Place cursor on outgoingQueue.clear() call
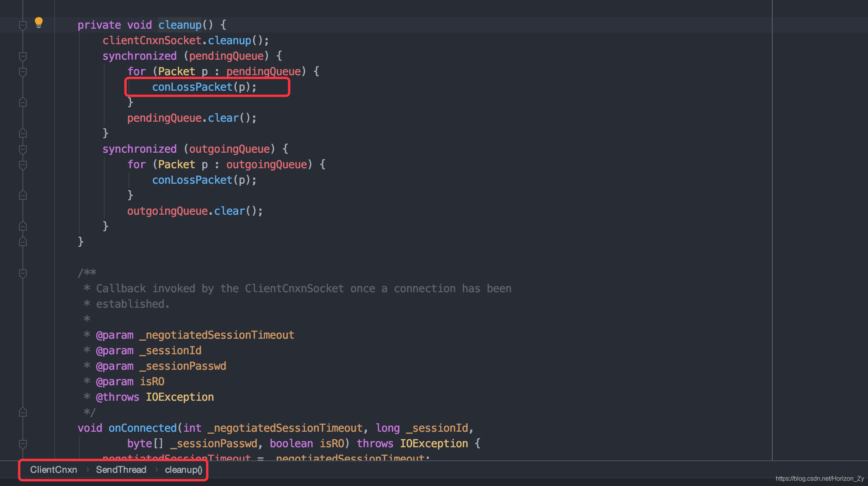Screen dimensions: 868x486 195,210
